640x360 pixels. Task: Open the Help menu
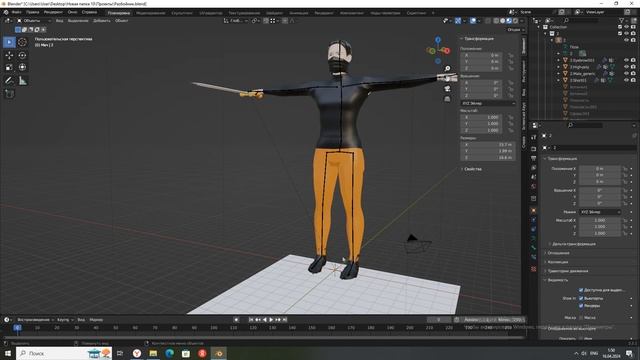[89, 12]
